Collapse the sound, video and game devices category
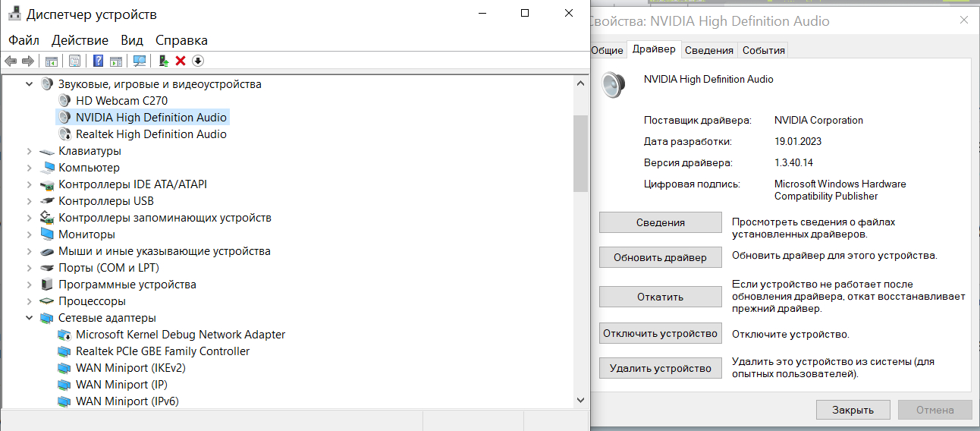Viewport: 980px width, 431px height. 30,84
